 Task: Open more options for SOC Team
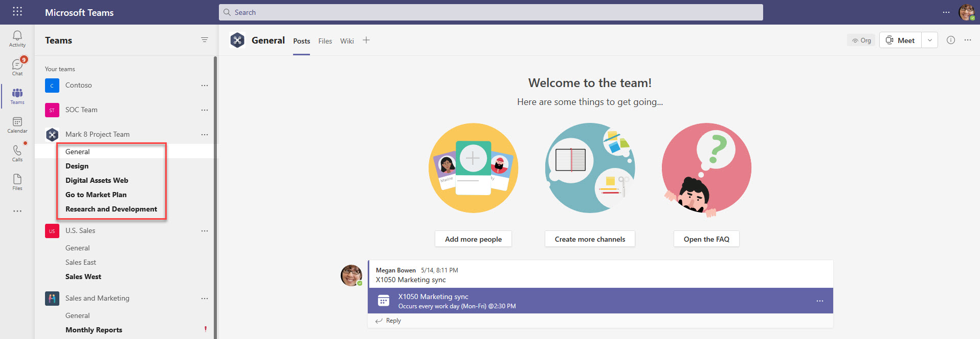click(205, 110)
